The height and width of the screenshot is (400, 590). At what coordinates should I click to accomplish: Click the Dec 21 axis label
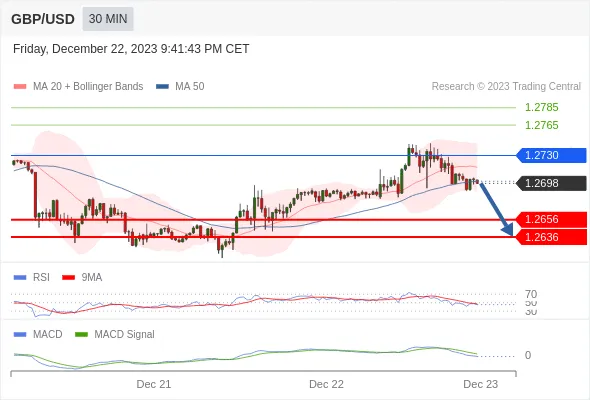pos(154,384)
